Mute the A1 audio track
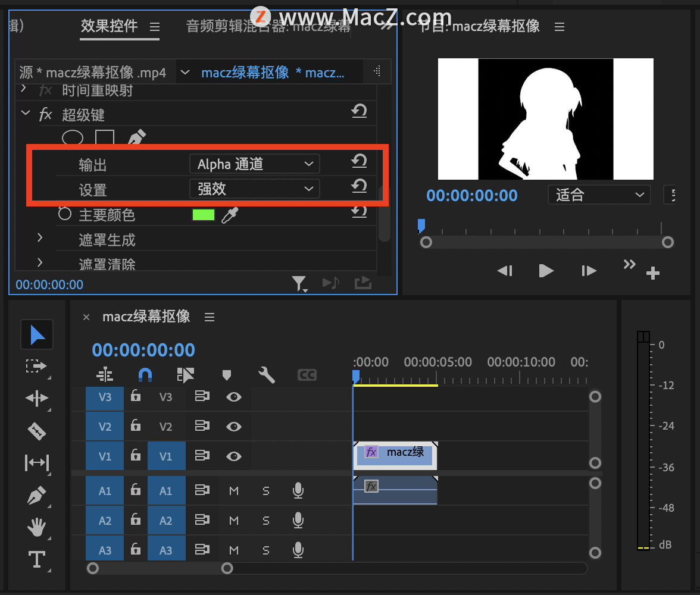Screen dimensions: 700x595 [x=233, y=491]
